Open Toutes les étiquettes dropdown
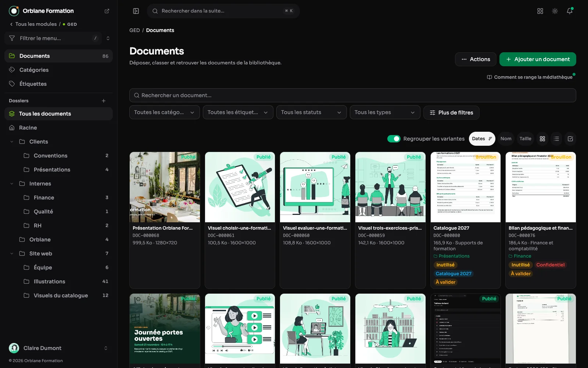The height and width of the screenshot is (368, 588). (238, 112)
